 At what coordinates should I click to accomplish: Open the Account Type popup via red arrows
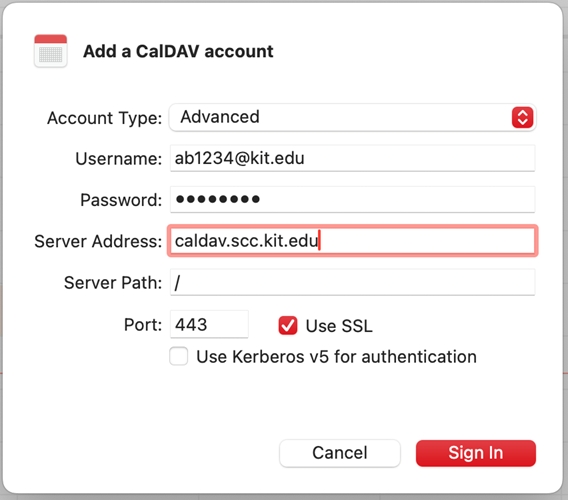(x=522, y=117)
